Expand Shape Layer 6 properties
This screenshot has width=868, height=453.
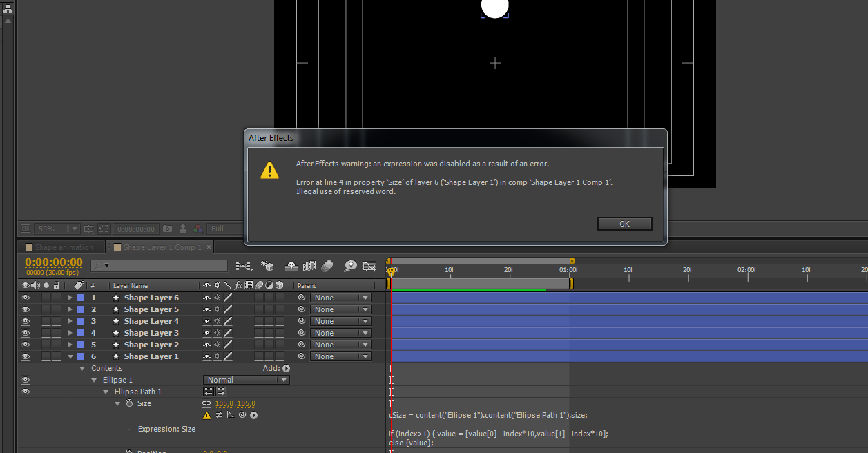click(70, 298)
